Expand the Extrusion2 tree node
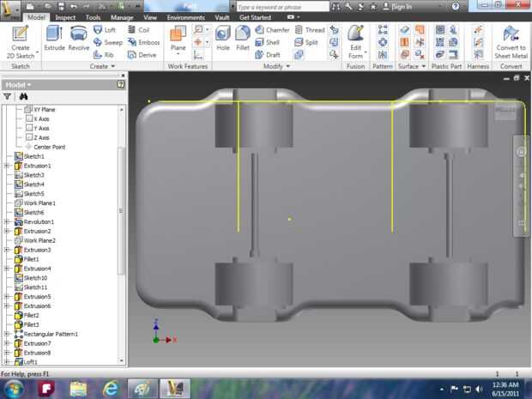 [7, 231]
